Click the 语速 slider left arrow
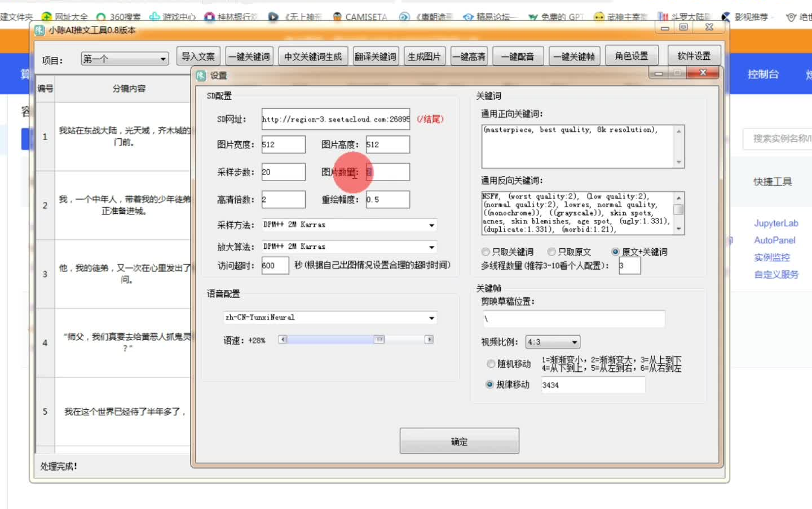Image resolution: width=812 pixels, height=509 pixels. [283, 339]
